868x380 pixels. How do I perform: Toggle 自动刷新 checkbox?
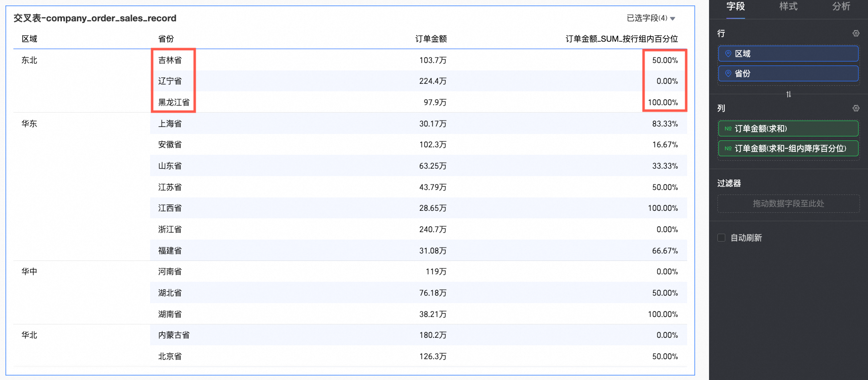[721, 238]
